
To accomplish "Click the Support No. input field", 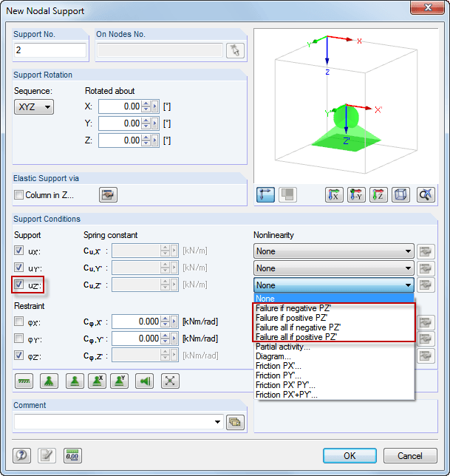I will point(50,50).
